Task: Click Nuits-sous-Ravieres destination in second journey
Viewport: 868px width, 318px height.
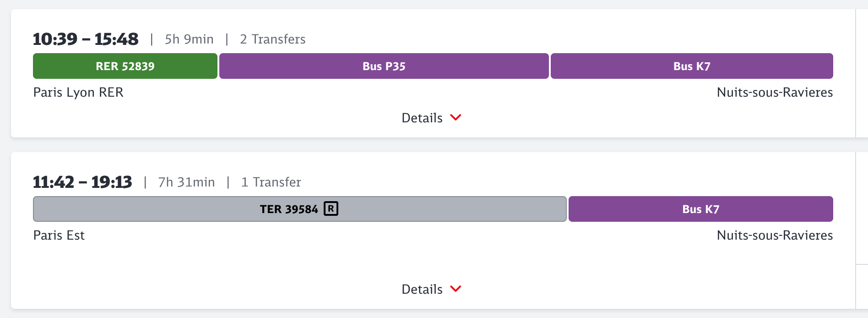Action: (775, 235)
